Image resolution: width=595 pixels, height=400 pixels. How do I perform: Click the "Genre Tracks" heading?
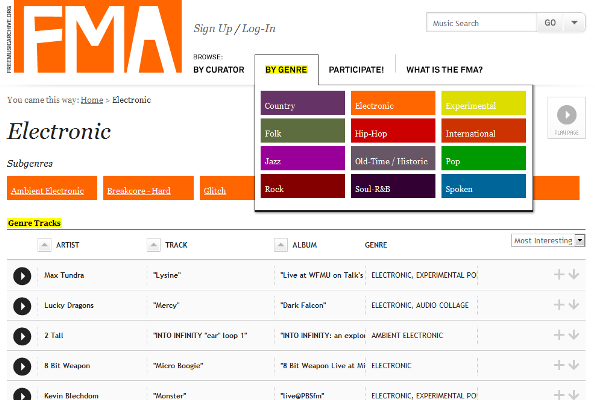[x=34, y=223]
